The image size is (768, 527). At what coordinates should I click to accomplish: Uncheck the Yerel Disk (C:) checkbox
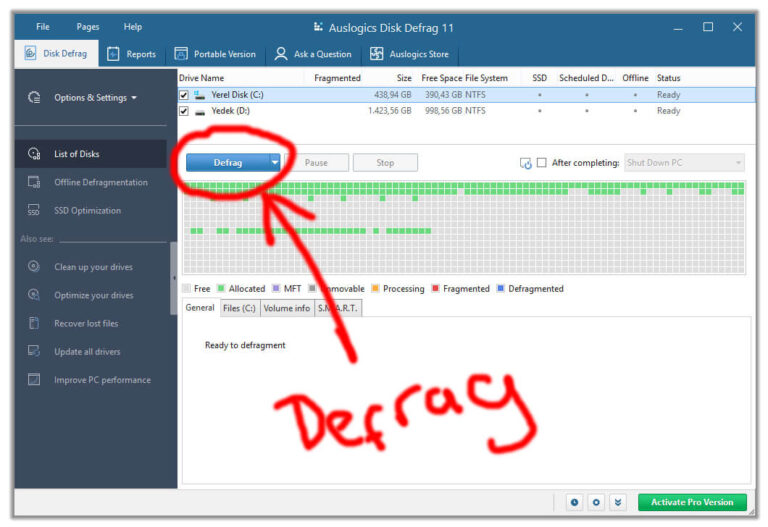coord(184,95)
